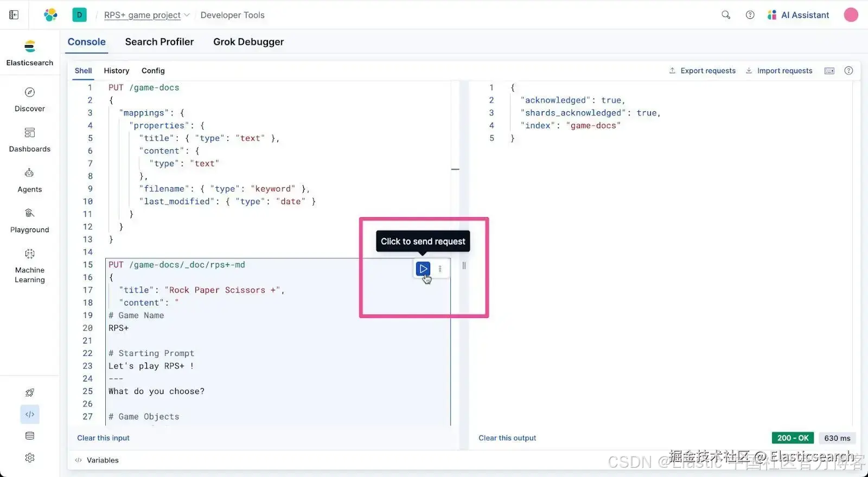Open Agents from the sidebar
The width and height of the screenshot is (868, 477).
coord(30,181)
